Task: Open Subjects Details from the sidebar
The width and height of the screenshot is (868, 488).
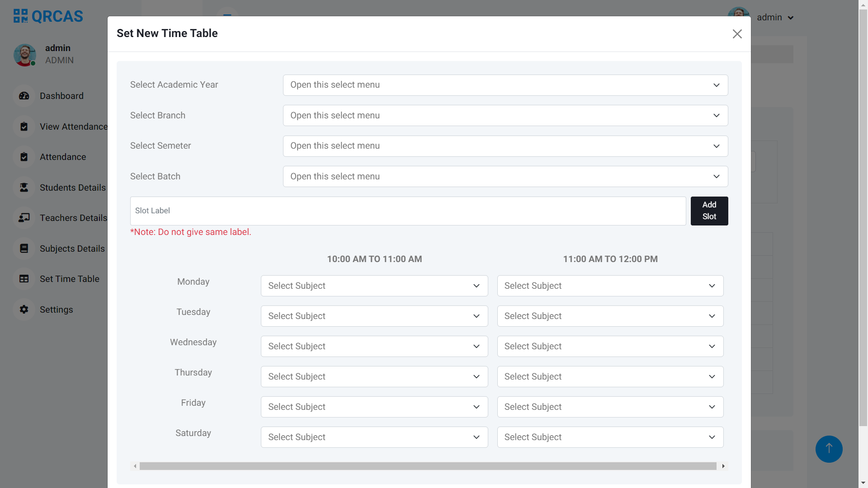Action: coord(24,249)
